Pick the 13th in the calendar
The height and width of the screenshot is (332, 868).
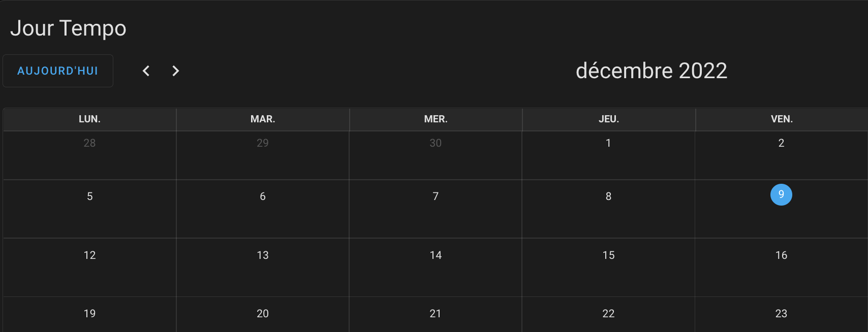coord(263,255)
